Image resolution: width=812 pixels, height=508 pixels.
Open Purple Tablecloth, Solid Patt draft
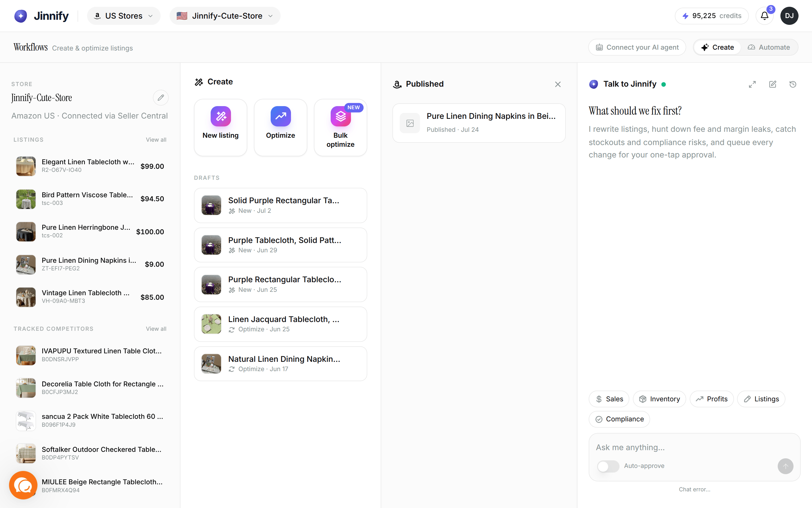pyautogui.click(x=281, y=245)
